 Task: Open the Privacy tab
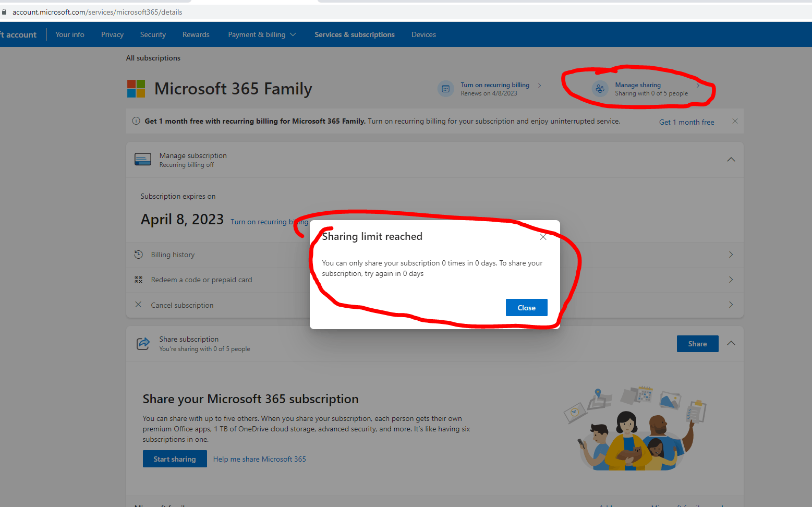click(112, 34)
